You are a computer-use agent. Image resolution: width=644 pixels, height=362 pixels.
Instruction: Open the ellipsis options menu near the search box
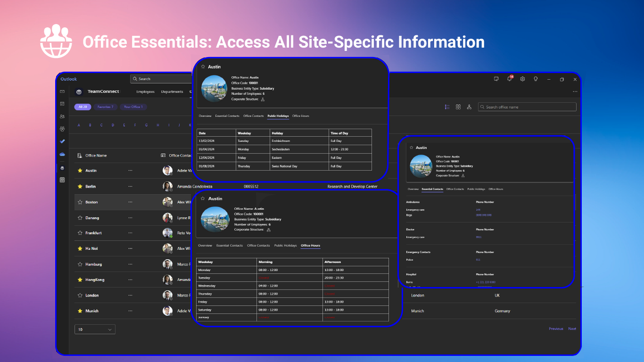tap(575, 91)
